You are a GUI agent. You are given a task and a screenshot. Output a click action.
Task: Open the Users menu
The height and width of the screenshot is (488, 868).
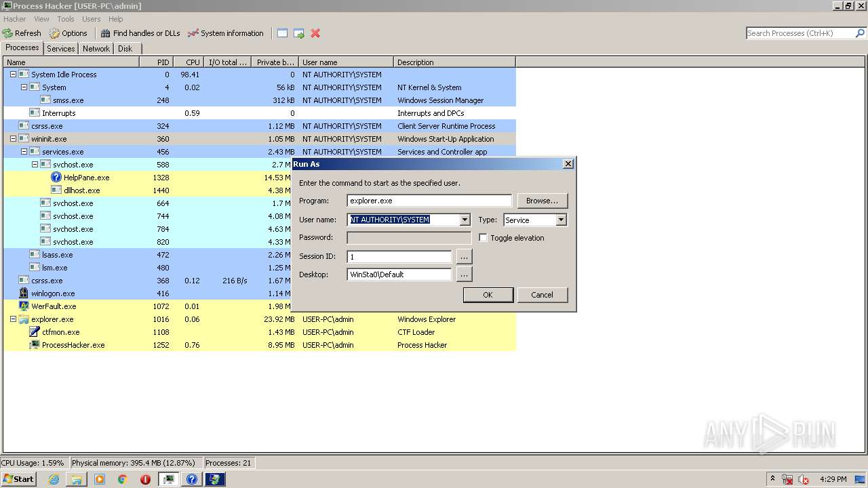[92, 19]
